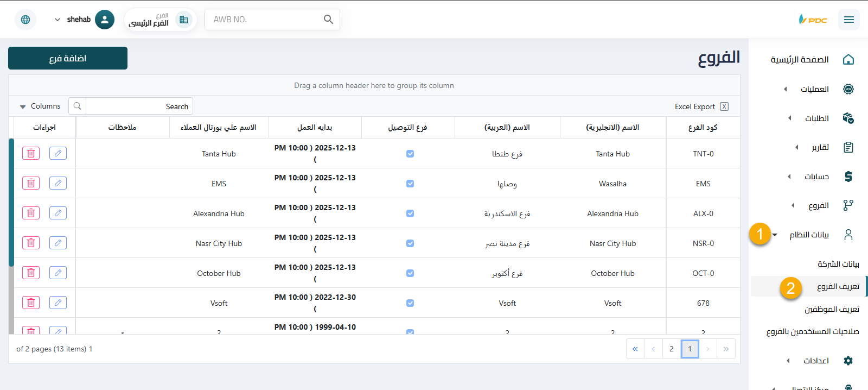
Task: Edit the Wasalha EMS branch row
Action: click(x=58, y=183)
